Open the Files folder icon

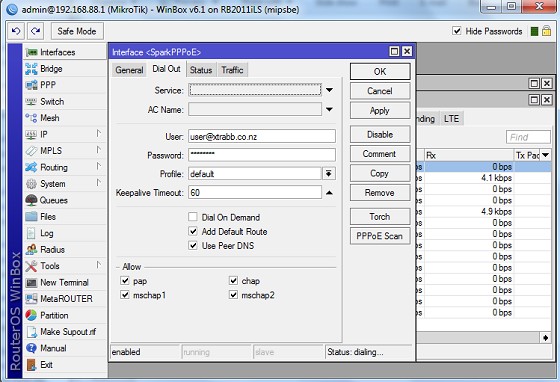click(x=31, y=216)
